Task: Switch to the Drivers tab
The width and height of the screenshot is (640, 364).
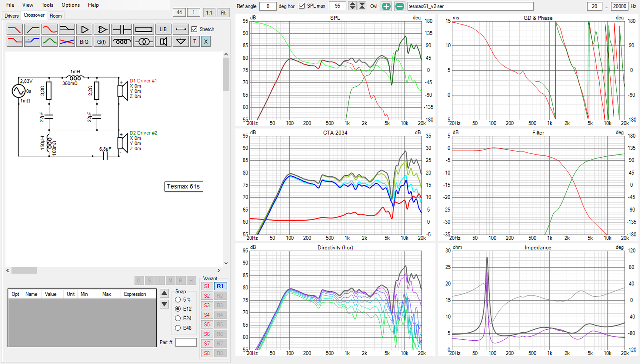Action: pos(12,16)
